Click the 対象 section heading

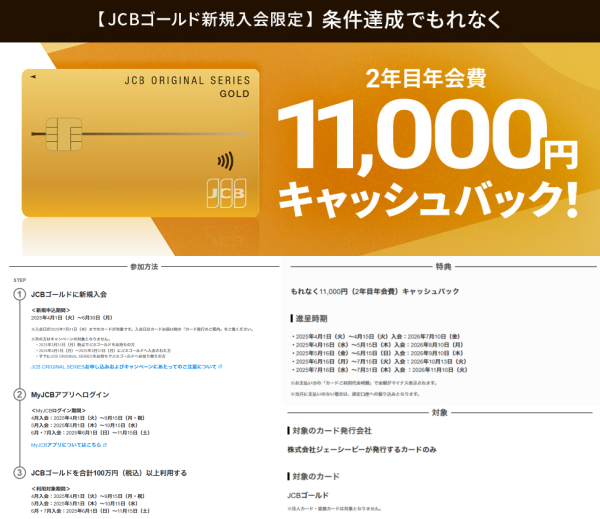point(440,413)
